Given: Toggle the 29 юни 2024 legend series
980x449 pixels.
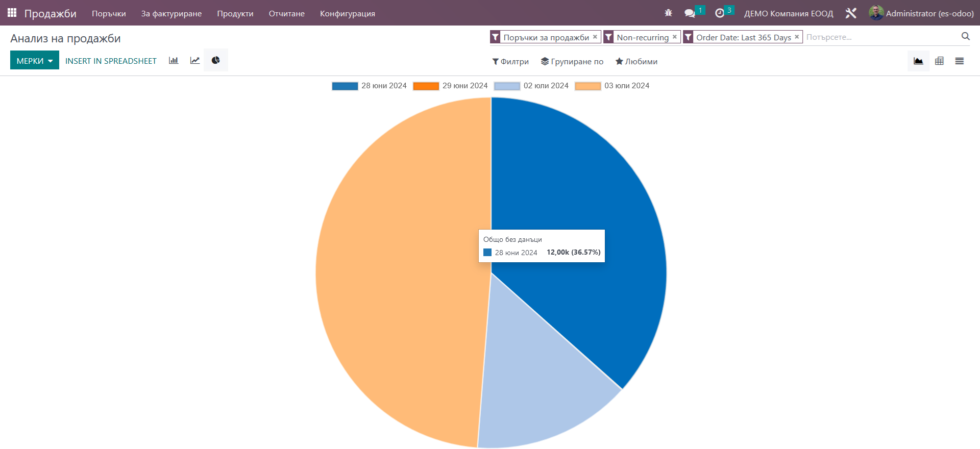Looking at the screenshot, I should [x=450, y=86].
